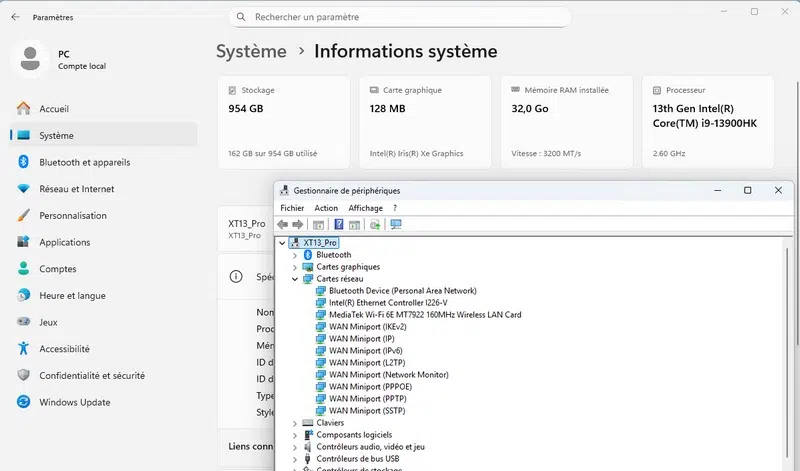Click the Rechercher un paramètre search field
The height and width of the screenshot is (471, 800).
400,17
